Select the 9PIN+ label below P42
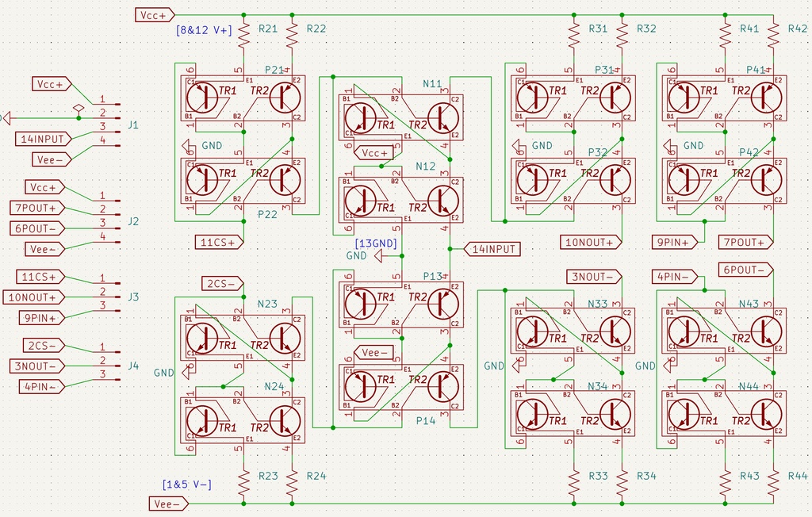The image size is (812, 517). (x=675, y=242)
